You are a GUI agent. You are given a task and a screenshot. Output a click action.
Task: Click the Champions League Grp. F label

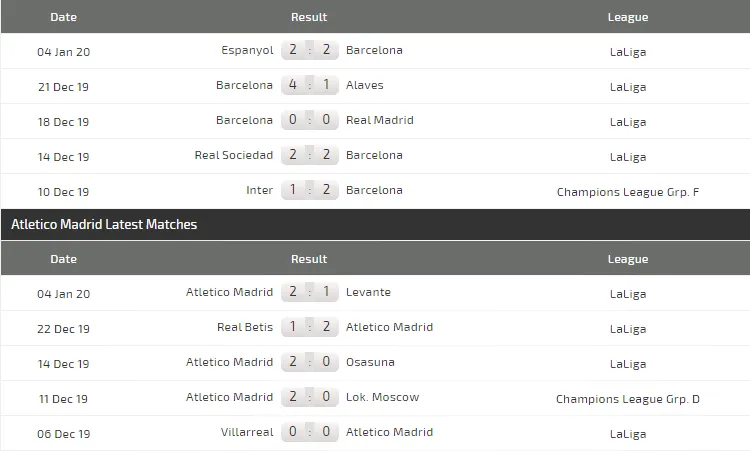[x=628, y=191]
